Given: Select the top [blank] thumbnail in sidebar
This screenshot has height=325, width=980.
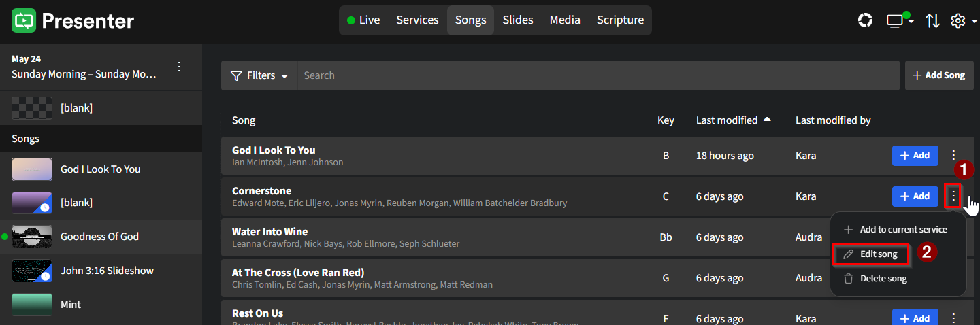Looking at the screenshot, I should tap(32, 108).
